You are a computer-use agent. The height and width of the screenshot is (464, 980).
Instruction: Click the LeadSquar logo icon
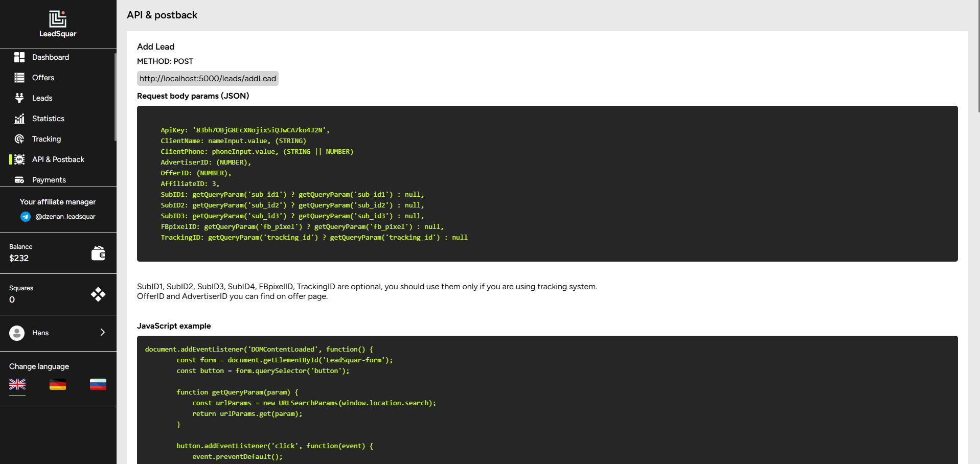[x=58, y=19]
